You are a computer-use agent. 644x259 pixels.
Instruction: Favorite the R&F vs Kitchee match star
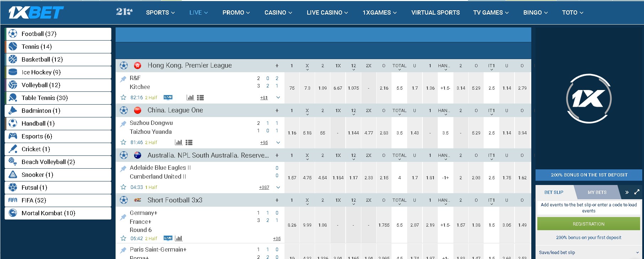pos(123,97)
